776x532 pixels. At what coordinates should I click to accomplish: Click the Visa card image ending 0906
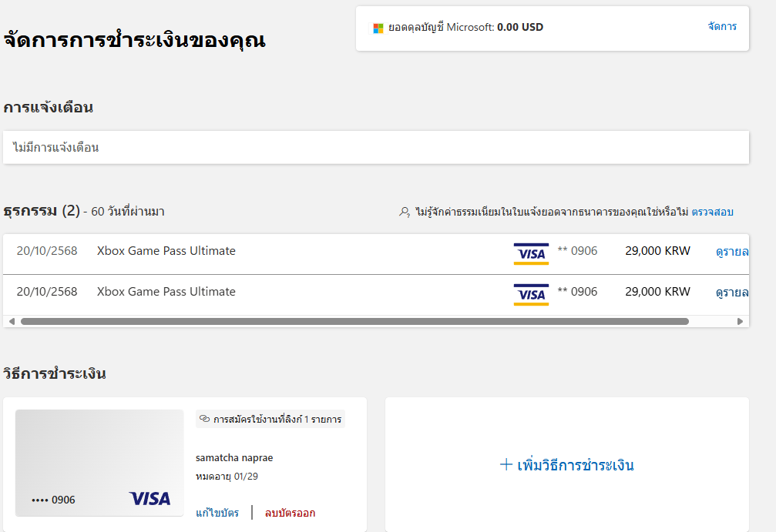99,463
